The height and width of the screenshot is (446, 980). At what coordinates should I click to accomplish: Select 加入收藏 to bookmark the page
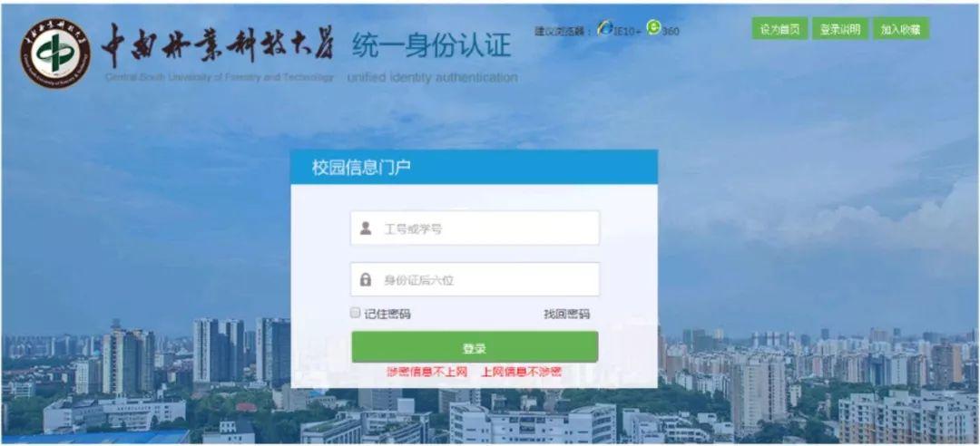tap(901, 29)
